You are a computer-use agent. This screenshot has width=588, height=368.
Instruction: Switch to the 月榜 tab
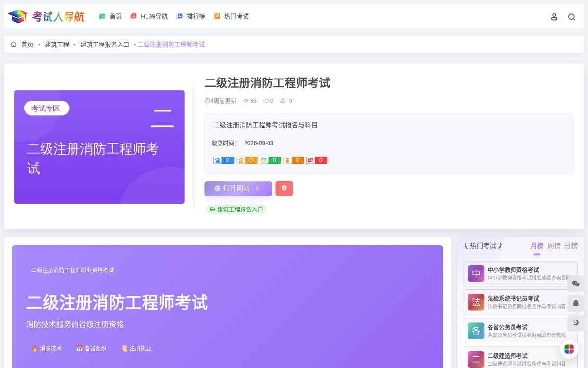point(537,246)
